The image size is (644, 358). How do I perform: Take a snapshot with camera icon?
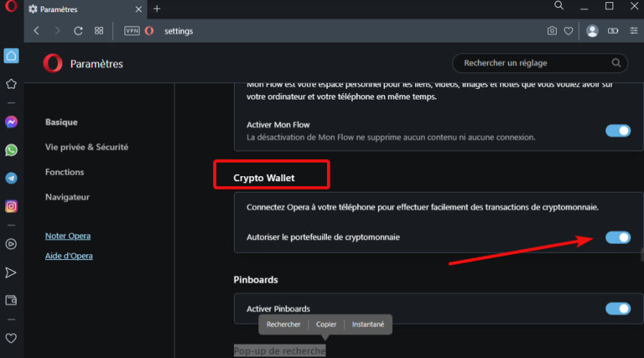[x=552, y=31]
